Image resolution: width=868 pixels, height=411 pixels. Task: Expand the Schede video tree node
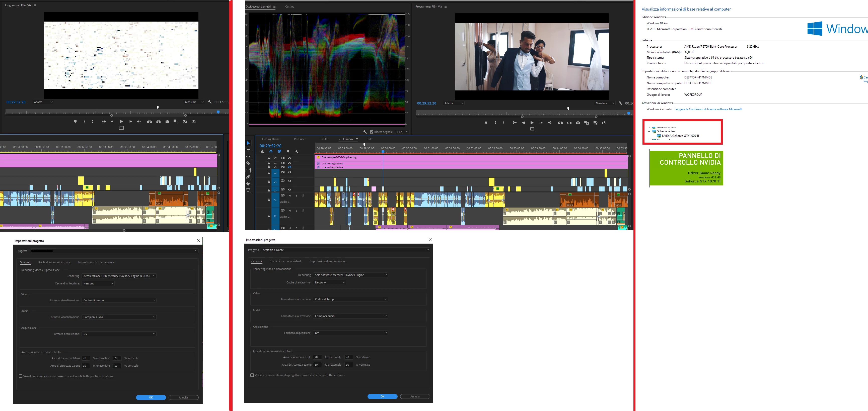pos(649,131)
